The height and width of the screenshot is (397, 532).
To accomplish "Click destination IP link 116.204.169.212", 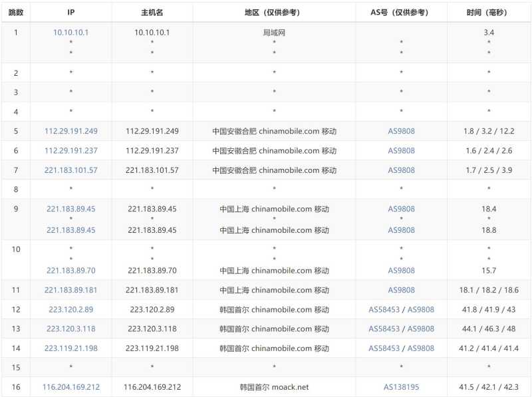I will [x=70, y=387].
